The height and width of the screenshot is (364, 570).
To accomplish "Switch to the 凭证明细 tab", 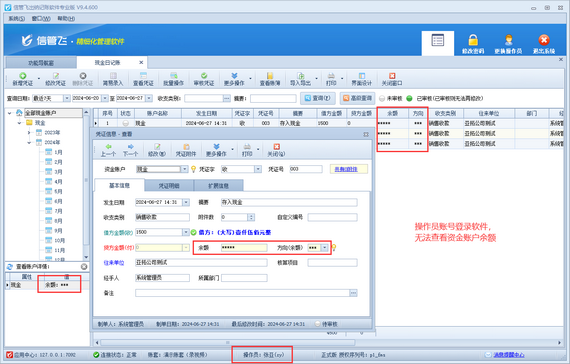I will pyautogui.click(x=169, y=186).
